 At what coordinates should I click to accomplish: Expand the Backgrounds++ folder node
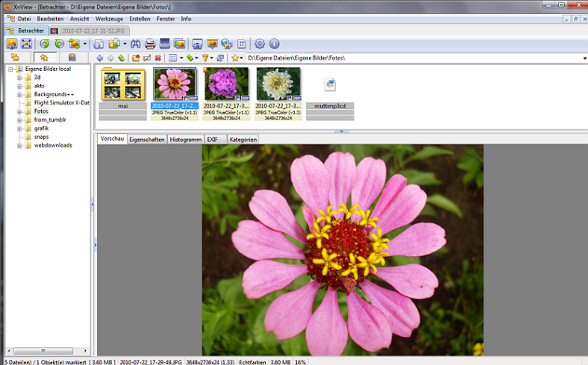[x=20, y=95]
